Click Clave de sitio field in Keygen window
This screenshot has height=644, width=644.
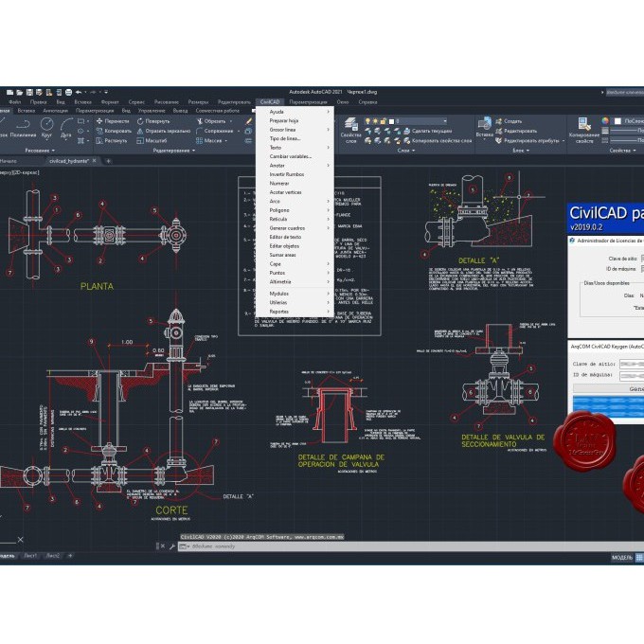tap(632, 365)
